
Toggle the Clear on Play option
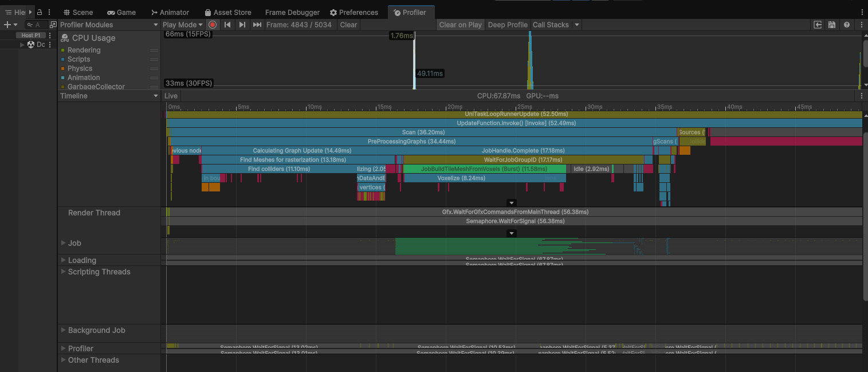(460, 25)
